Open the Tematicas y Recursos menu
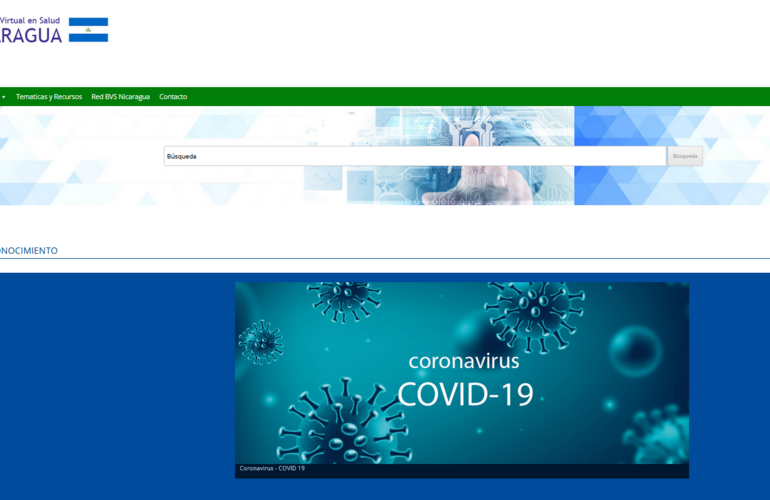770x500 pixels. click(x=49, y=97)
